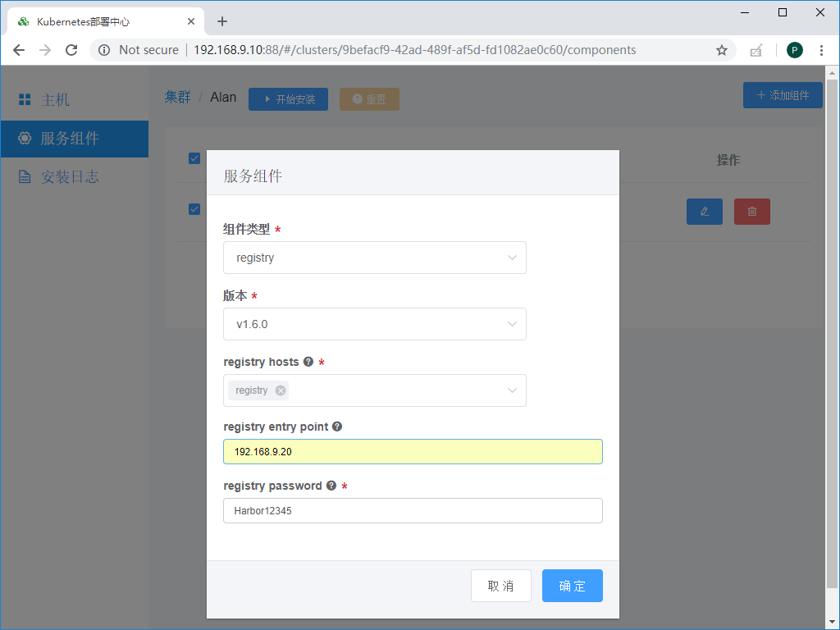Viewport: 840px width, 630px height.
Task: Click the registry entry point help icon
Action: coord(336,426)
